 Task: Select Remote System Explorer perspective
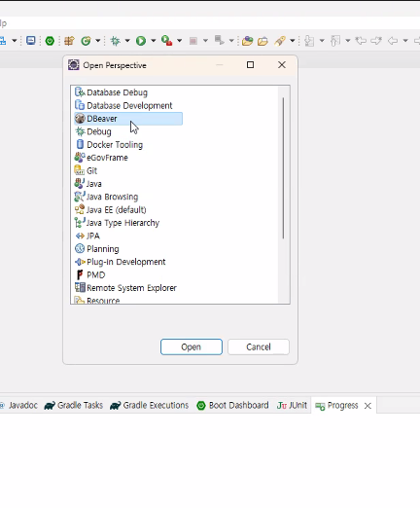125,288
